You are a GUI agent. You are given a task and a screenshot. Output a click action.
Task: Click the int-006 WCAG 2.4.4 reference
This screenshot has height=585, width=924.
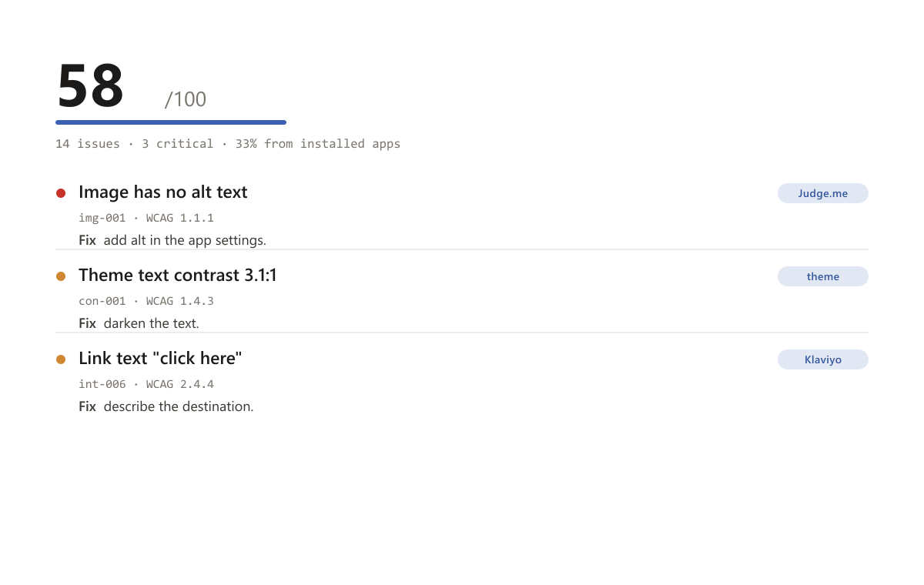(x=146, y=385)
